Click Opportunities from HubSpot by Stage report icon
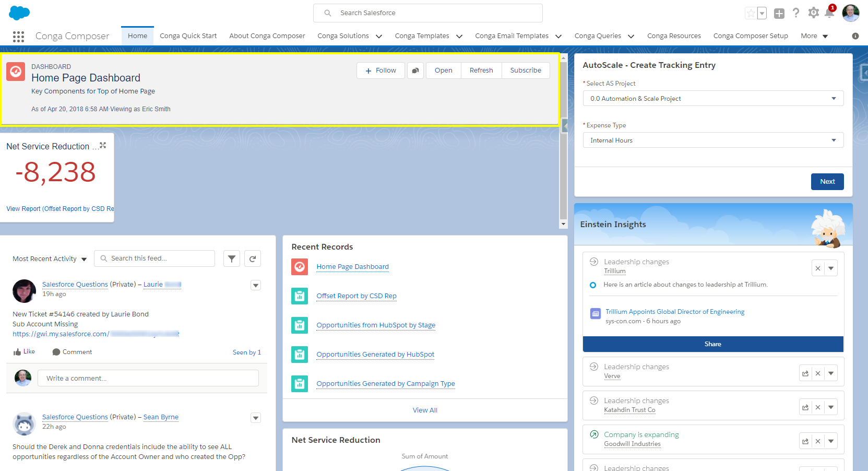The width and height of the screenshot is (868, 471). coord(300,325)
